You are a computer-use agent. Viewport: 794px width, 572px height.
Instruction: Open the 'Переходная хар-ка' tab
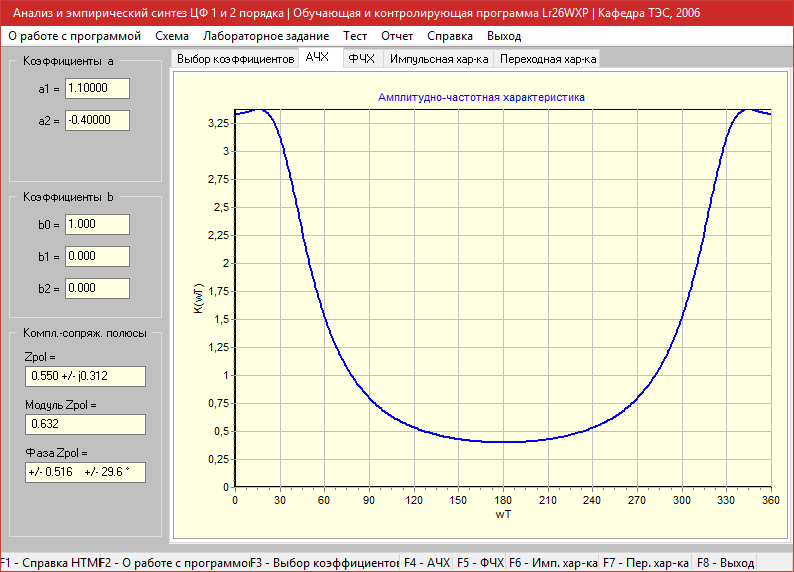pyautogui.click(x=547, y=59)
